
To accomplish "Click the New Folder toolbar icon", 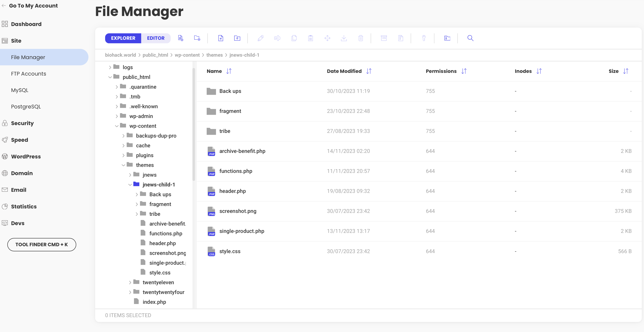I will 197,38.
